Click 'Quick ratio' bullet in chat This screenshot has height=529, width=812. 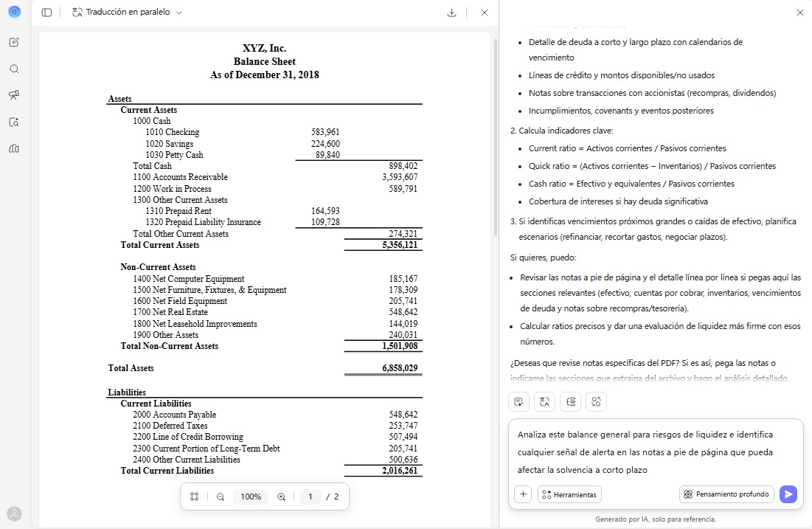click(652, 166)
